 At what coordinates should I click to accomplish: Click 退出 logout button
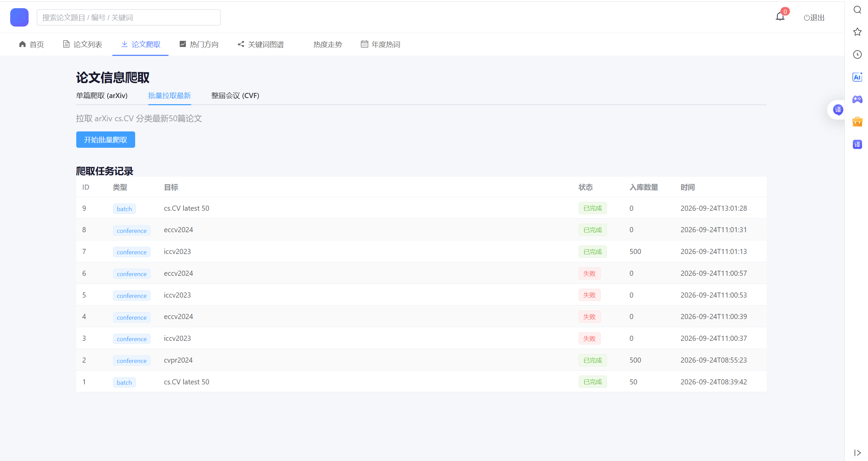(x=814, y=17)
